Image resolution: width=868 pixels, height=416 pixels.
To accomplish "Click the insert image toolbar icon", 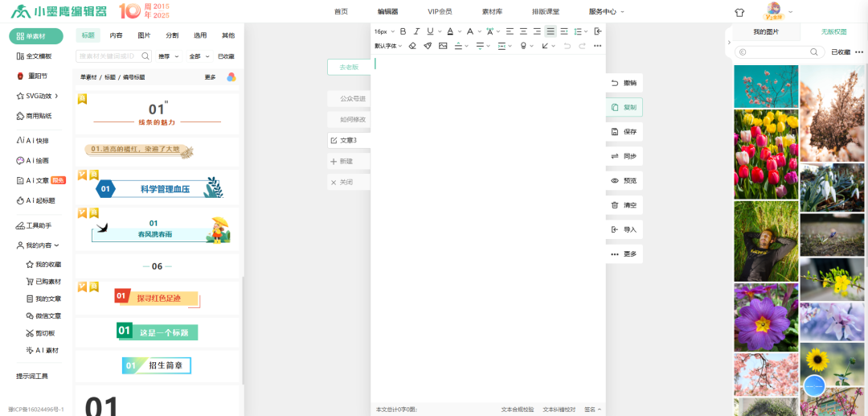I will 443,46.
